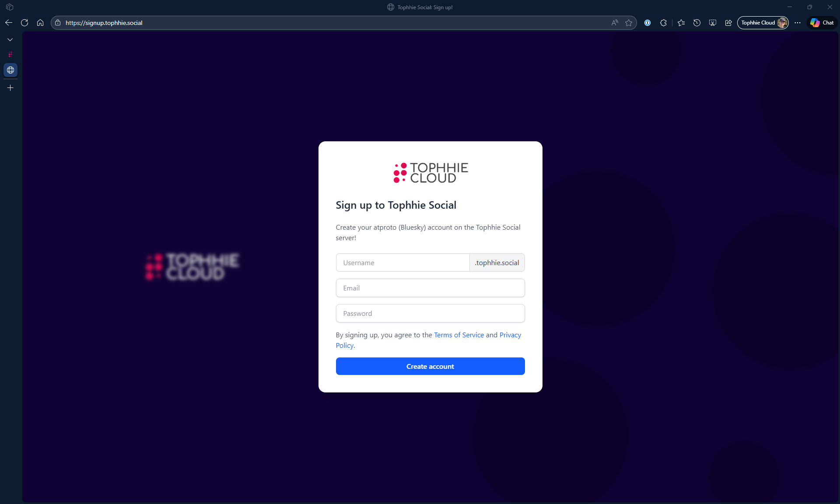Go to browser home page
This screenshot has width=840, height=504.
click(x=40, y=23)
